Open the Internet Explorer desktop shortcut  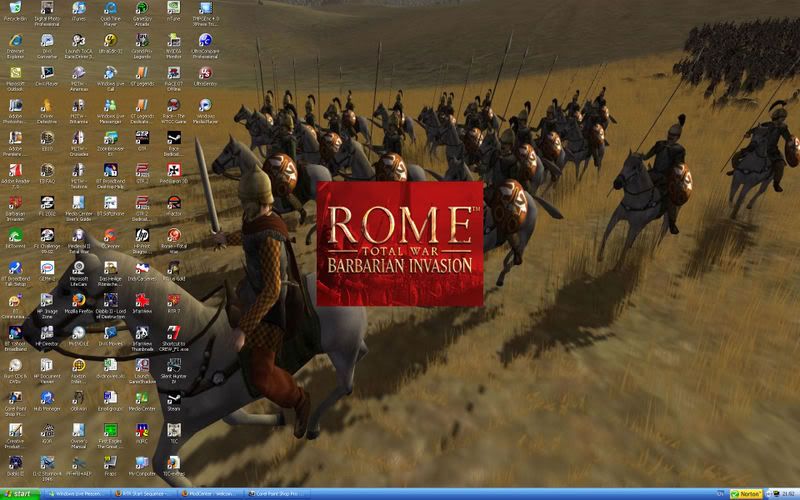pos(15,41)
